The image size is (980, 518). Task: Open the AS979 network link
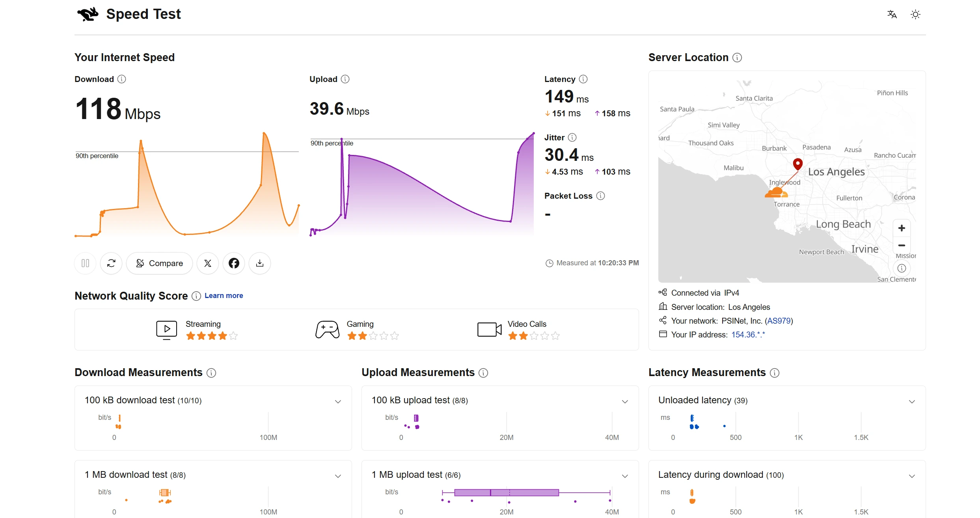(x=779, y=321)
